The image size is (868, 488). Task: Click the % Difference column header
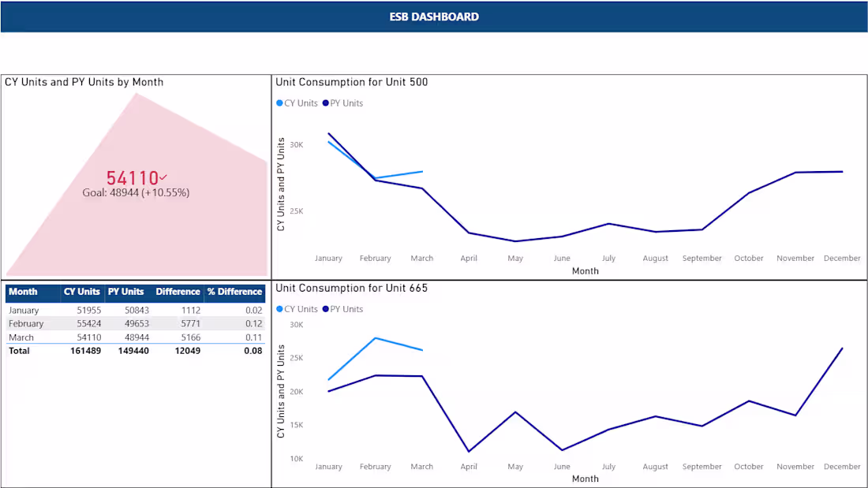coord(234,292)
